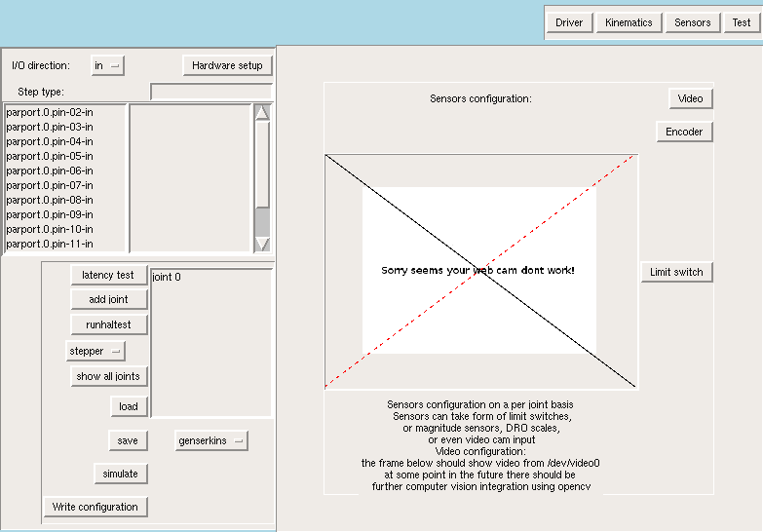
Task: Click the pin list scrollbar thumb
Action: [262, 164]
